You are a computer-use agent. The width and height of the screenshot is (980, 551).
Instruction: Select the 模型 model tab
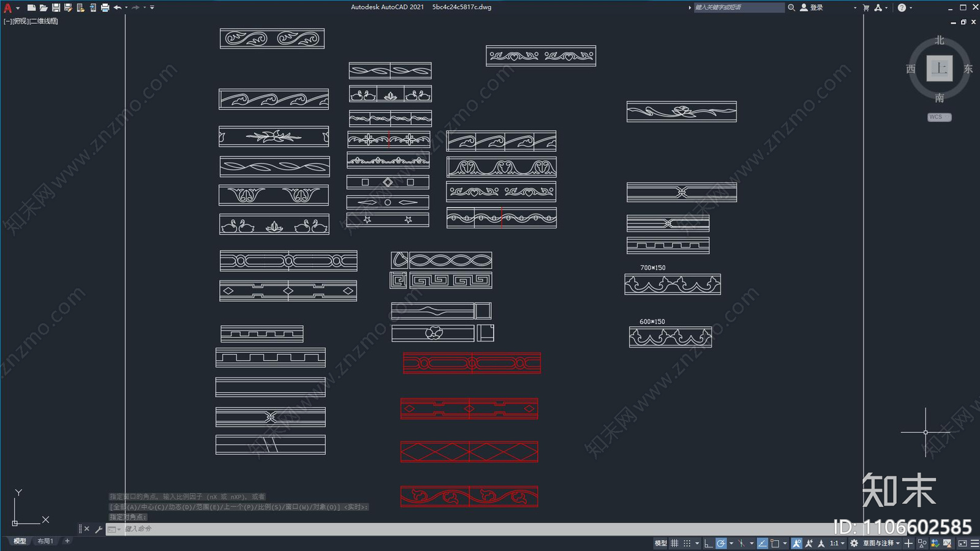point(20,541)
